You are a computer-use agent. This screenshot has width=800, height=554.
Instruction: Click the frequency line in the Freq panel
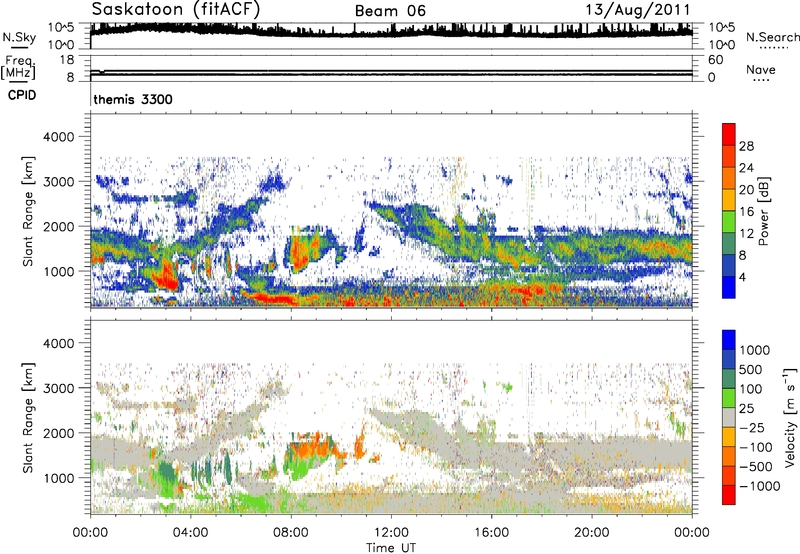pyautogui.click(x=391, y=72)
